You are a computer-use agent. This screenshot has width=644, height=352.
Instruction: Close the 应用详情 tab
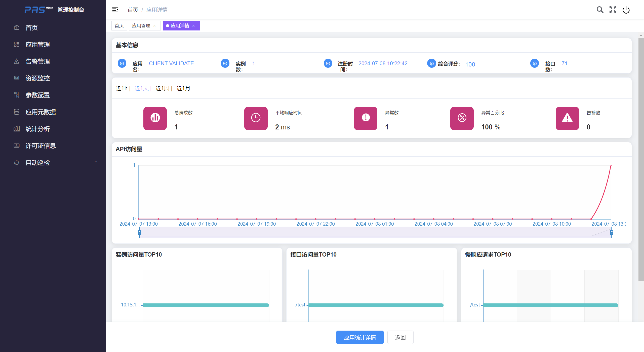tap(193, 26)
